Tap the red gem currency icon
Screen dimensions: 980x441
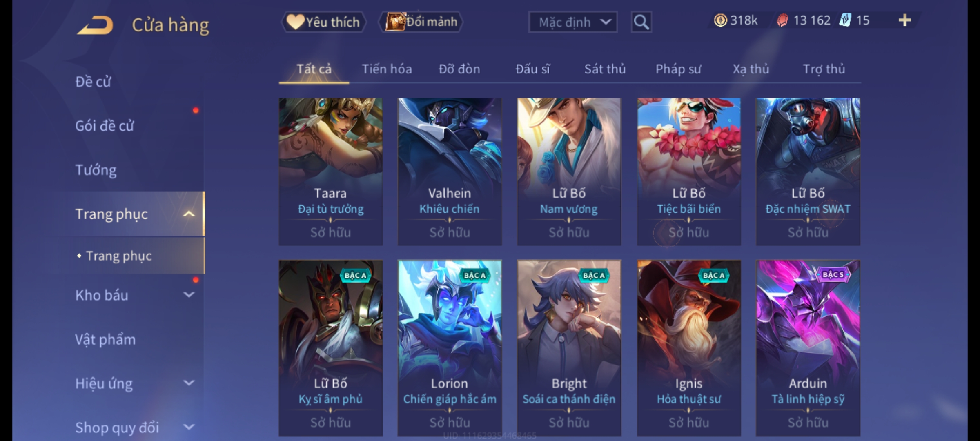tap(782, 20)
